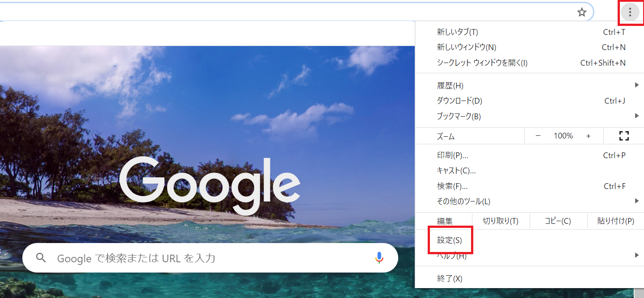The width and height of the screenshot is (644, 298).
Task: Choose キャスト(C)... menu item
Action: (x=529, y=171)
